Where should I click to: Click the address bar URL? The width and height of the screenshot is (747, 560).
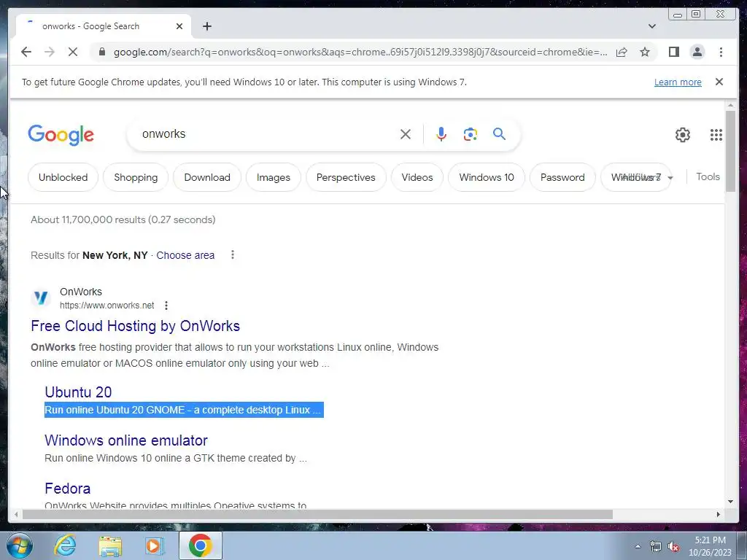[360, 52]
